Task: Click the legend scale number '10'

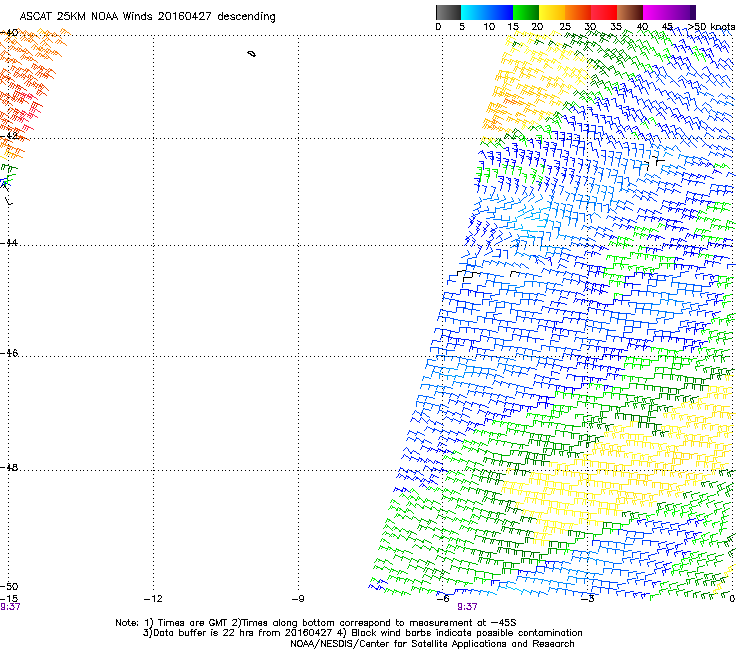Action: click(489, 27)
